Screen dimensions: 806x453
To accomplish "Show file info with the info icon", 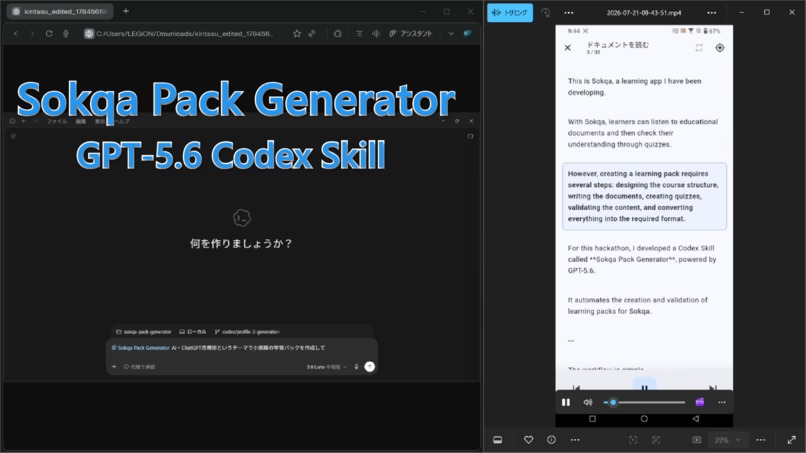I will pos(552,440).
